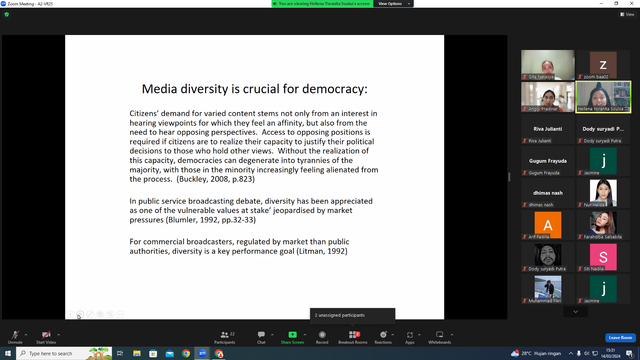Image resolution: width=640 pixels, height=360 pixels.
Task: Open Breakout Rooms
Action: [353, 337]
